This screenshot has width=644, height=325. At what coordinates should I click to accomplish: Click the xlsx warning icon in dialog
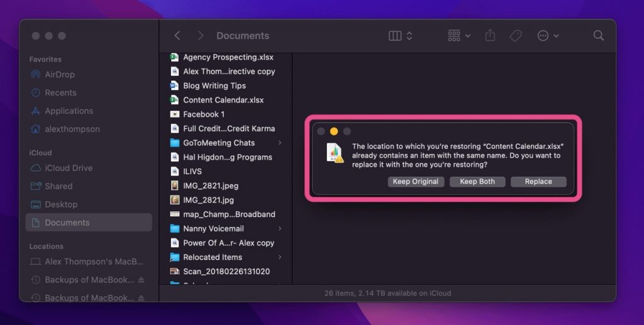tap(335, 153)
